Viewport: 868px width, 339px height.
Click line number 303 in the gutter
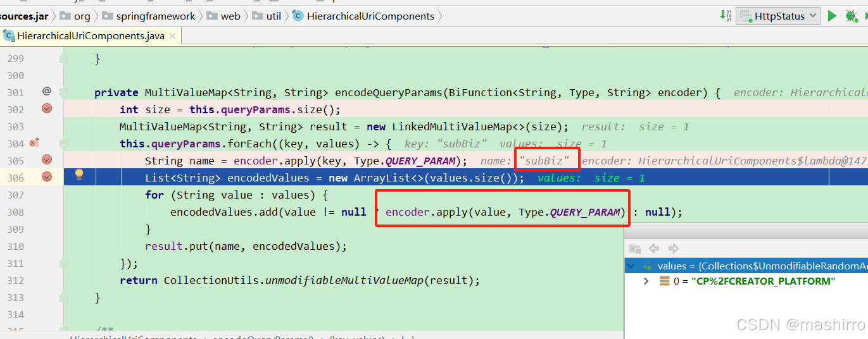click(15, 126)
